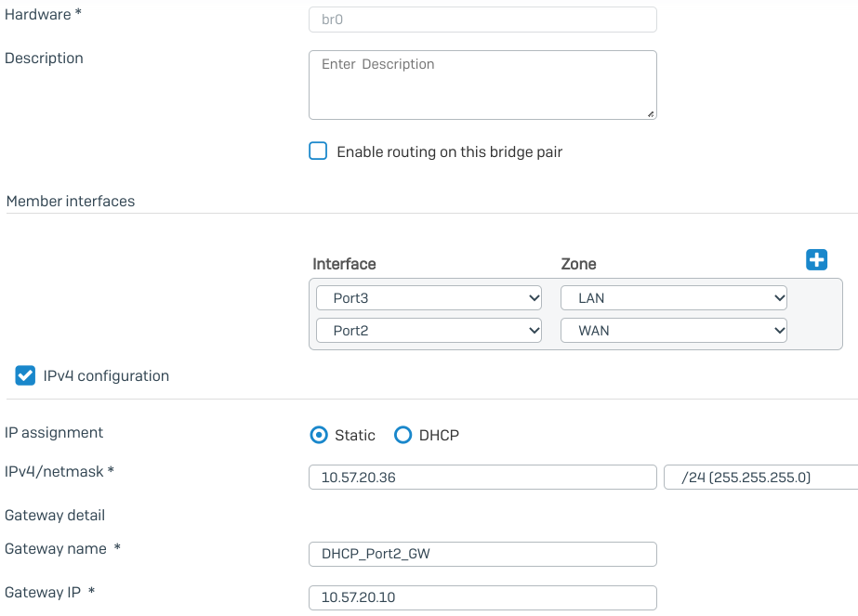This screenshot has height=616, width=858.
Task: Edit the IPv4 address 10.57.20.36 field
Action: [x=482, y=477]
